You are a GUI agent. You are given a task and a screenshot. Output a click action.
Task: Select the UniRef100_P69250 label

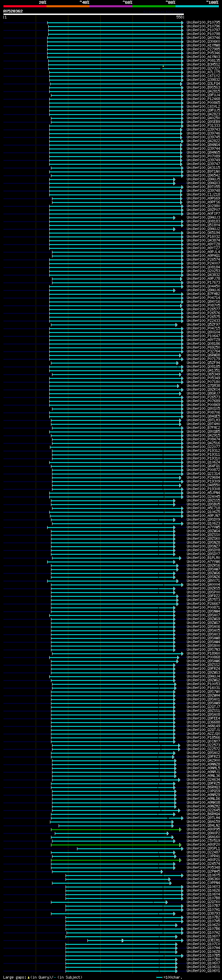203,347
